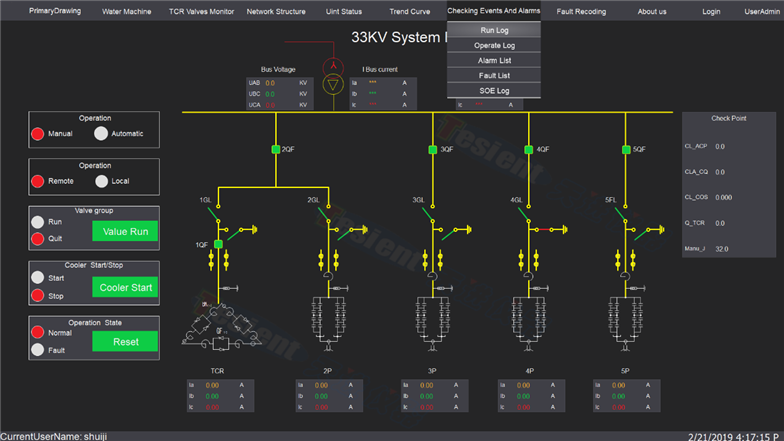Click the 5QF circuit breaker symbol
Viewport: 784px width, 441px height.
tap(626, 149)
